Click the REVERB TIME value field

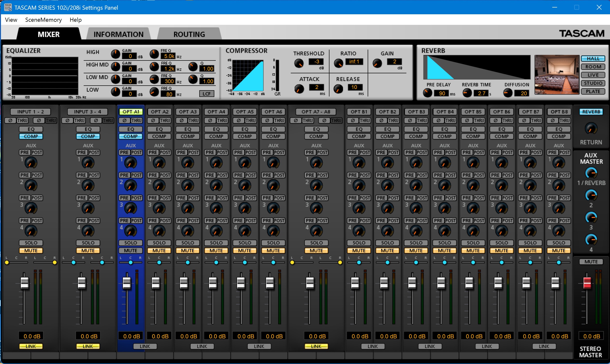pos(481,93)
